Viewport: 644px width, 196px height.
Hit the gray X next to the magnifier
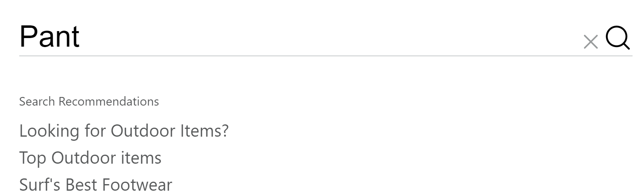click(x=590, y=42)
